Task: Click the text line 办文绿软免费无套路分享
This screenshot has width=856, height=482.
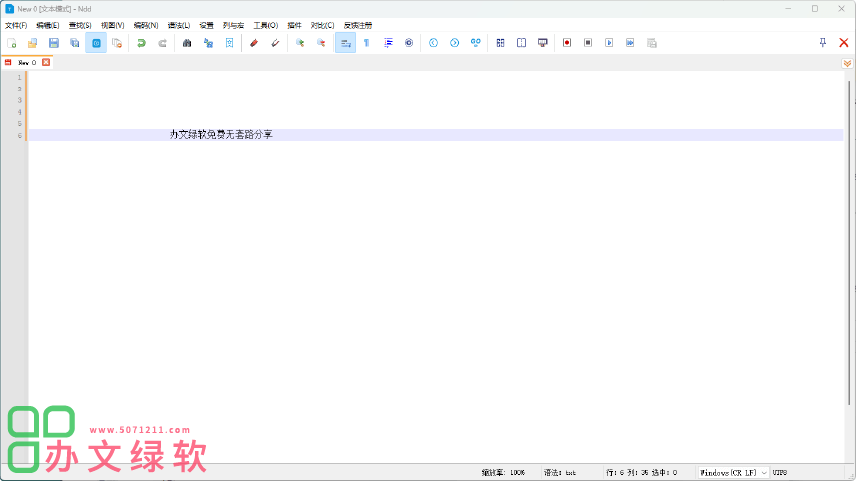Action: click(220, 134)
